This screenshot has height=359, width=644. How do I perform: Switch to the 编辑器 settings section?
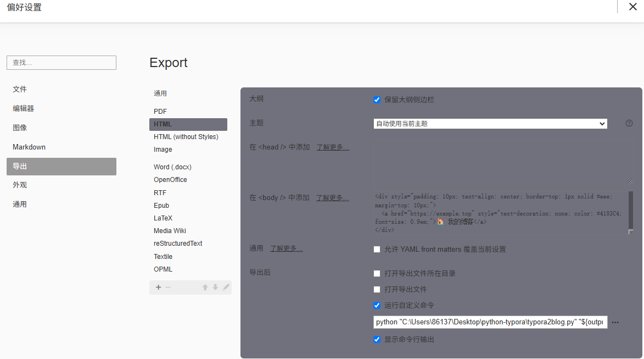24,108
